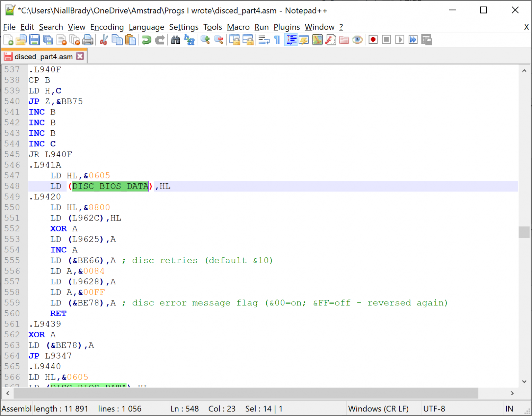Disable the indent guide display
The width and height of the screenshot is (532, 416).
(291, 40)
